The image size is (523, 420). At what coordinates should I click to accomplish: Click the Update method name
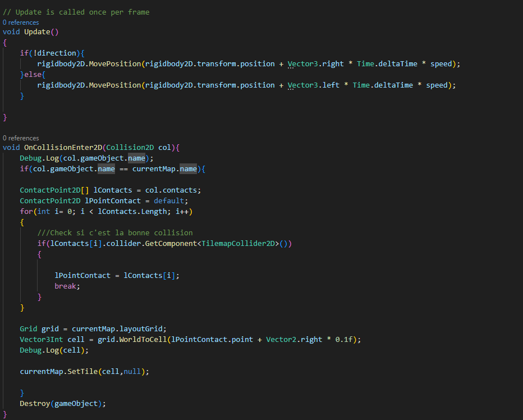click(37, 32)
